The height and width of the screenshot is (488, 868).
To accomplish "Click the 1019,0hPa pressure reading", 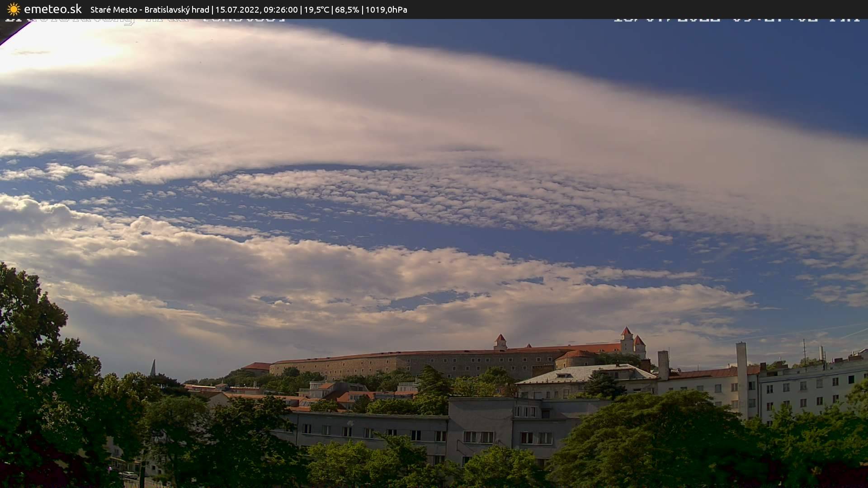I will pos(386,10).
